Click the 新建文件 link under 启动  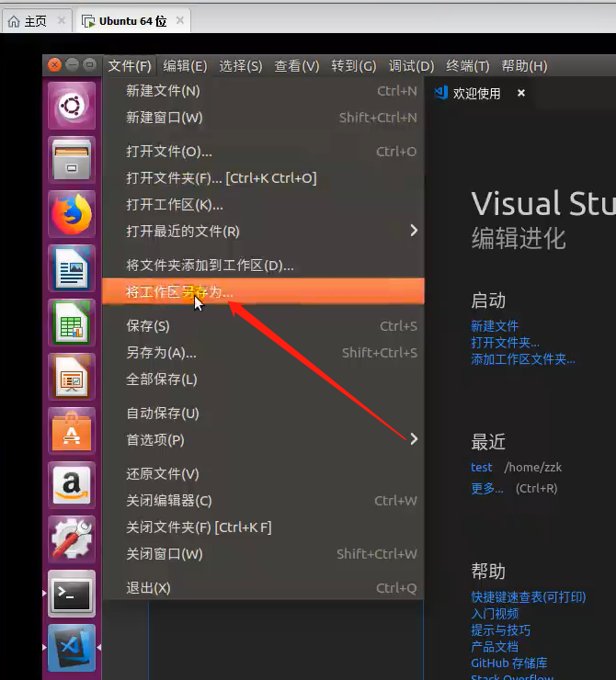point(495,326)
